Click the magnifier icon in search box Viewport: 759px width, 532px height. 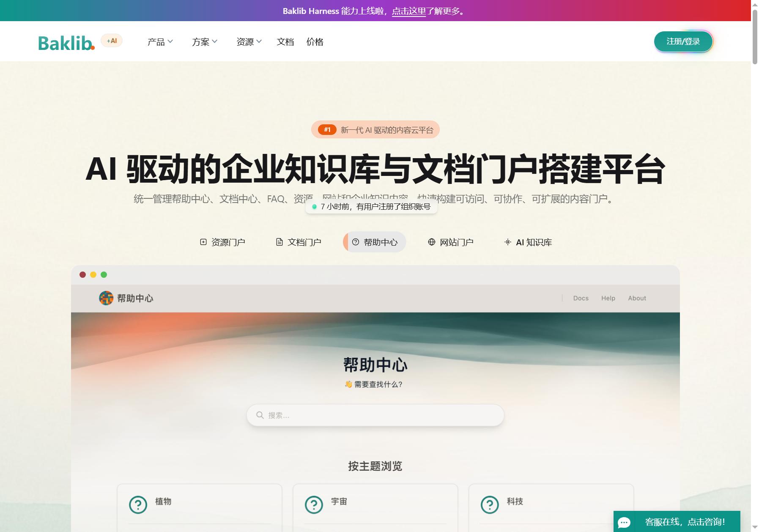click(260, 415)
